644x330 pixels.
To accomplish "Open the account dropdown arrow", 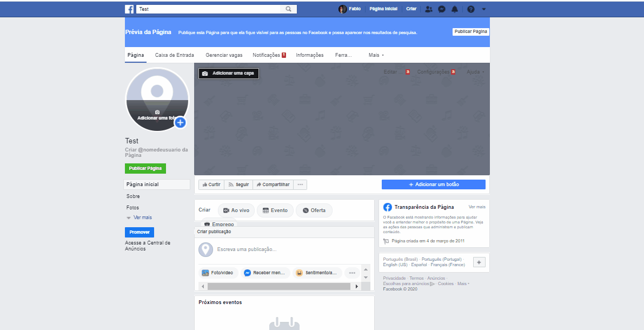I will click(x=484, y=9).
